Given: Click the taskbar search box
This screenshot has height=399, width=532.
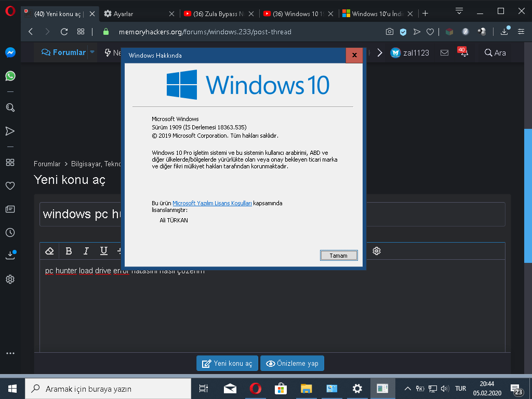Looking at the screenshot, I should [108, 389].
